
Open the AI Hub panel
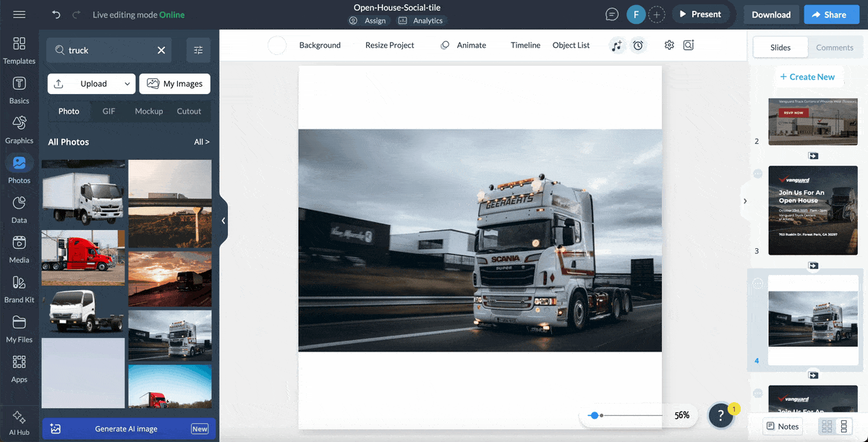[x=20, y=423]
